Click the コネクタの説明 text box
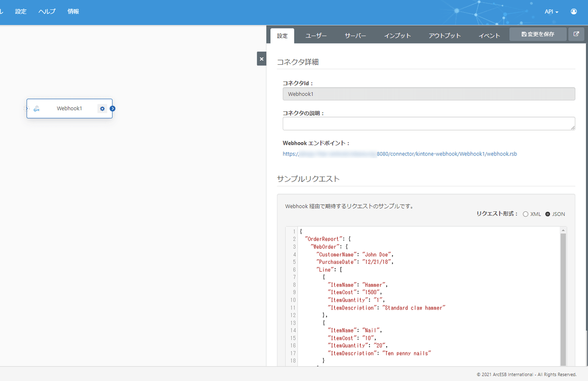This screenshot has width=588, height=381. pyautogui.click(x=429, y=124)
